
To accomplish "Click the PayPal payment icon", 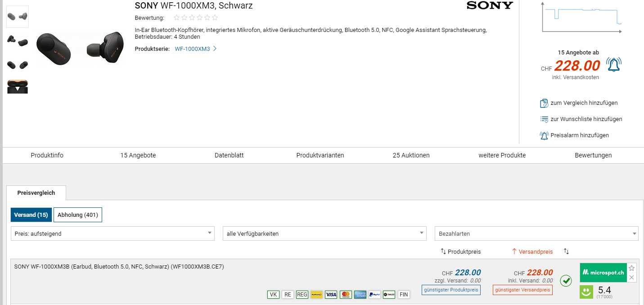I will pos(374,295).
